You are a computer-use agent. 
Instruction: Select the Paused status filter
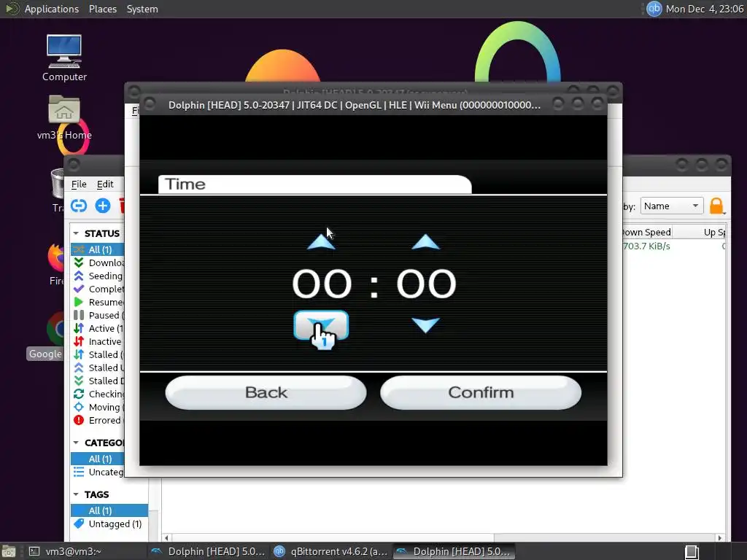pyautogui.click(x=98, y=315)
